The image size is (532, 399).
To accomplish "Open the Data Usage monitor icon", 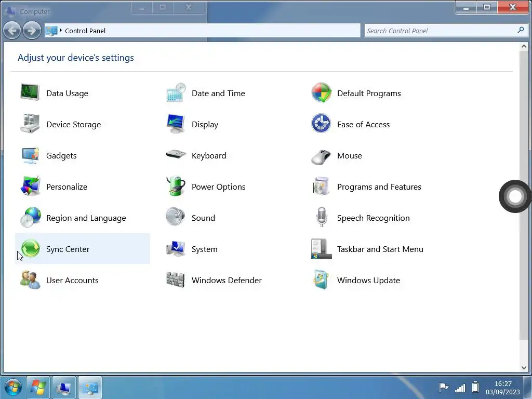I will tap(30, 92).
